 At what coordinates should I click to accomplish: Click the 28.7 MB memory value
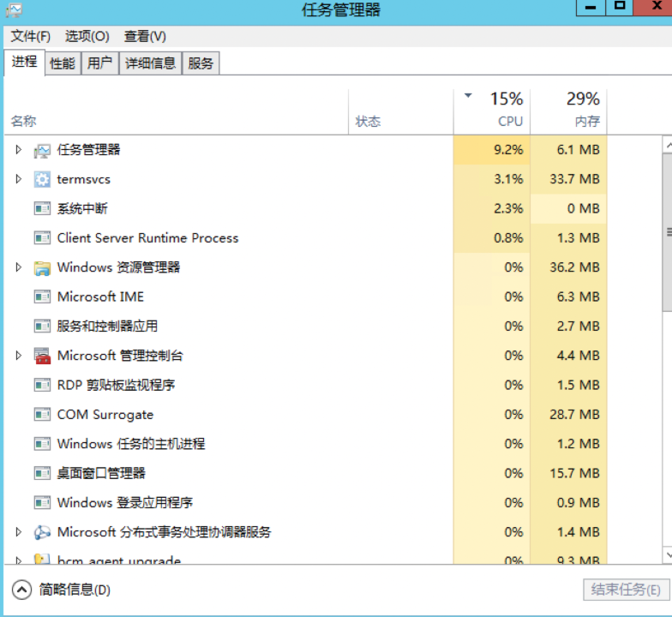click(x=574, y=415)
